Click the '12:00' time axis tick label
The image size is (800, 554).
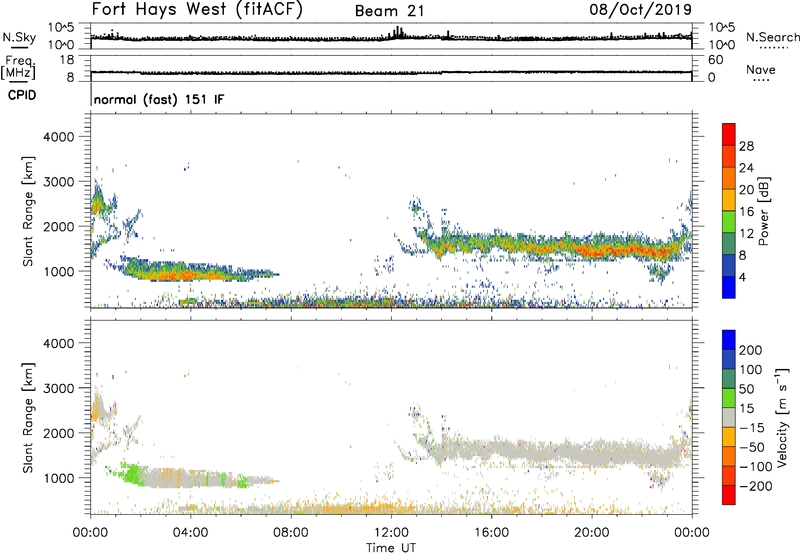391,533
